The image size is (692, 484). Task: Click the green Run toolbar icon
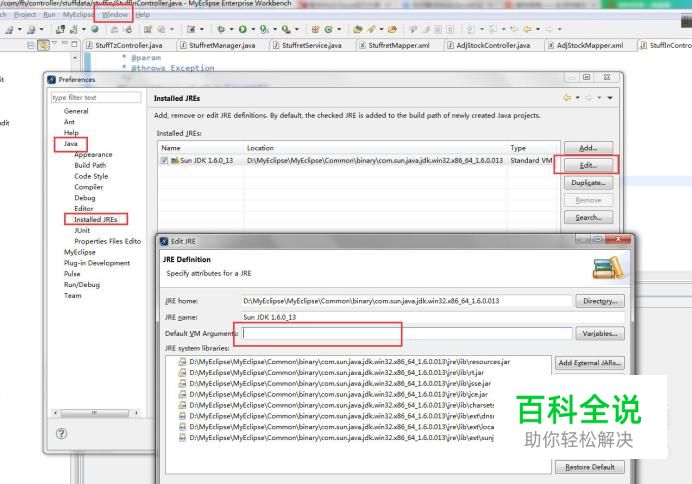click(243, 29)
